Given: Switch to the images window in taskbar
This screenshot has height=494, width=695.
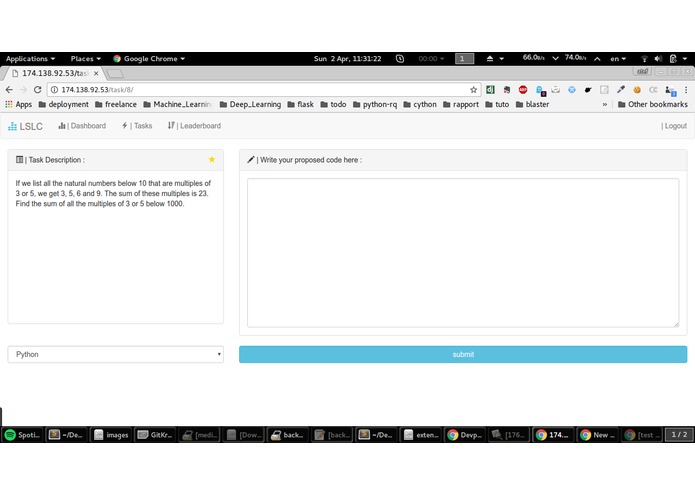Looking at the screenshot, I should point(112,435).
